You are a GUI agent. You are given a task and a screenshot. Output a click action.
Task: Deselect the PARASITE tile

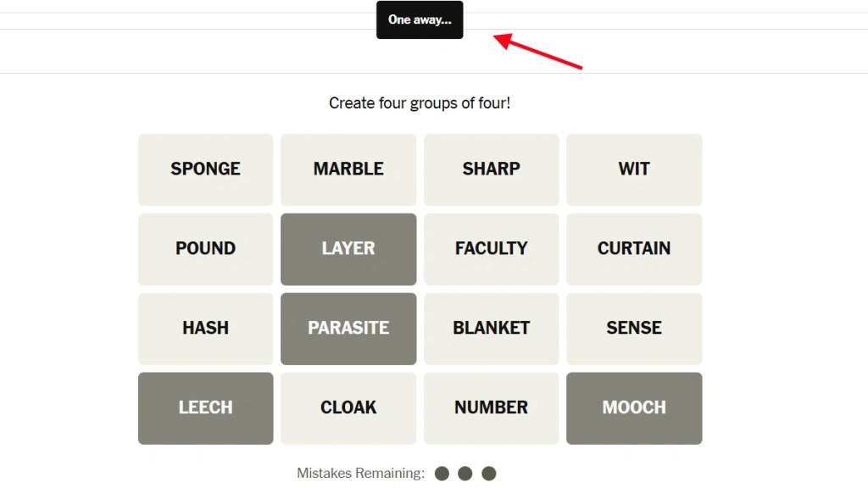tap(348, 329)
